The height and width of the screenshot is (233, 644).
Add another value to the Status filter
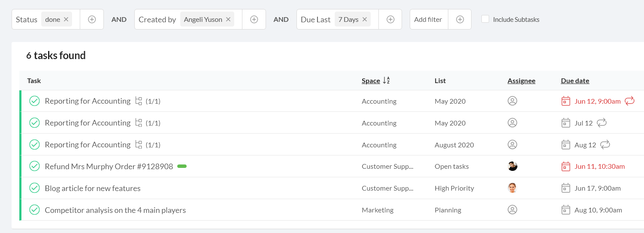pyautogui.click(x=92, y=19)
